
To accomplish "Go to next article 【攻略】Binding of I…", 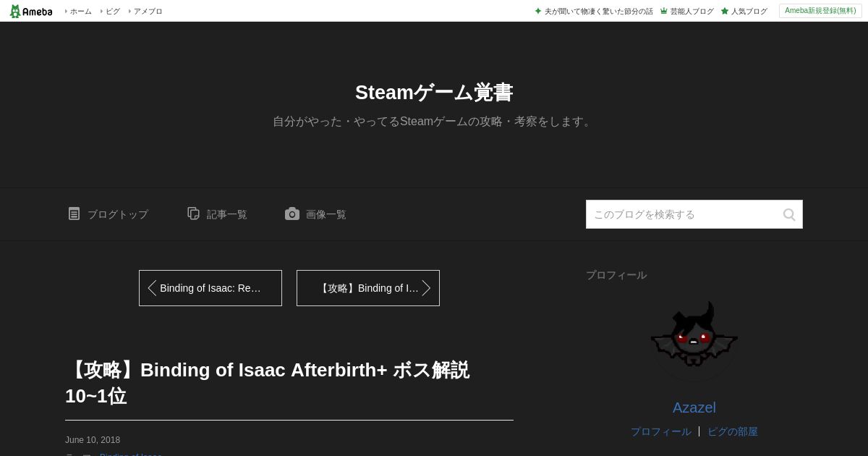I will (x=368, y=288).
